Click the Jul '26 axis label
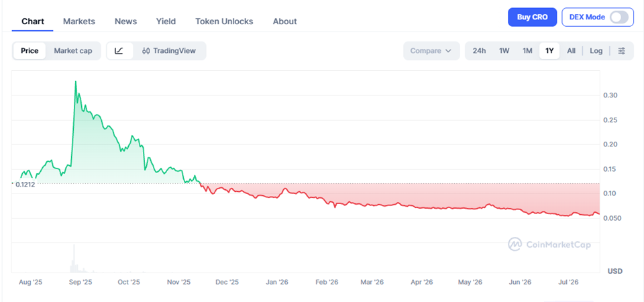This screenshot has height=302, width=644. click(569, 283)
